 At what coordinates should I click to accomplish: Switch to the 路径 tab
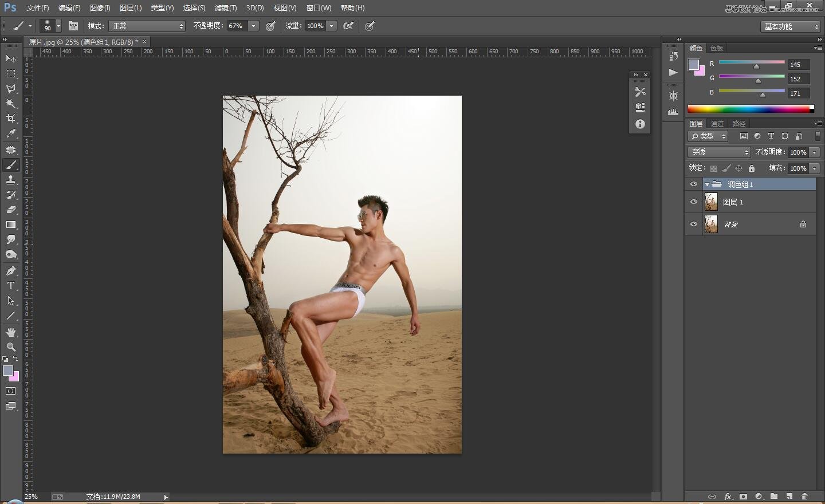pos(739,124)
